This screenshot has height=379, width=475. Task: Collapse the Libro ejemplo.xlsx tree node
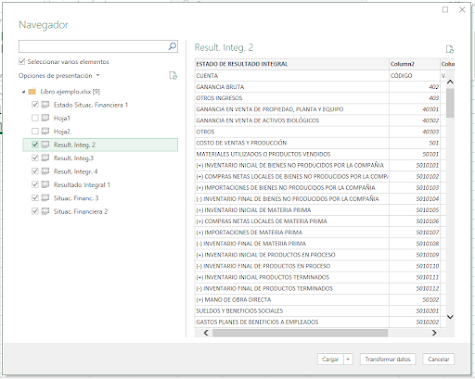[x=23, y=92]
